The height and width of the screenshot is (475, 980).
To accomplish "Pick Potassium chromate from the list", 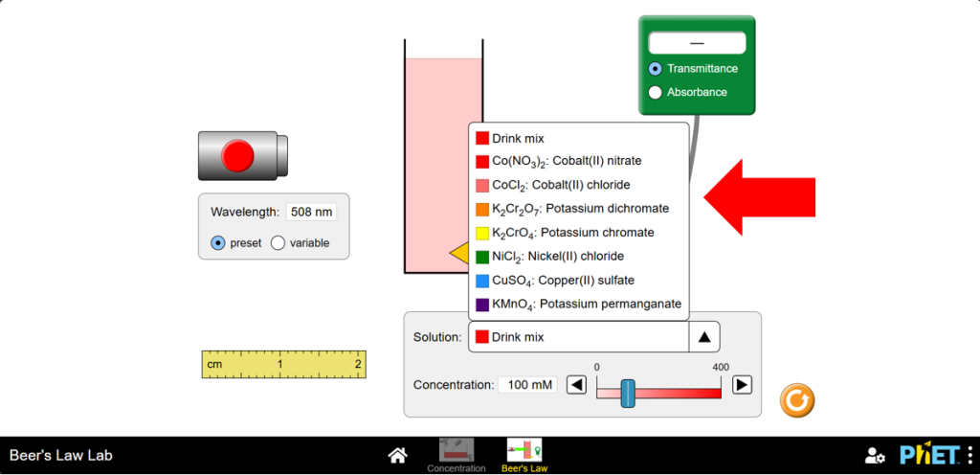I will click(579, 233).
